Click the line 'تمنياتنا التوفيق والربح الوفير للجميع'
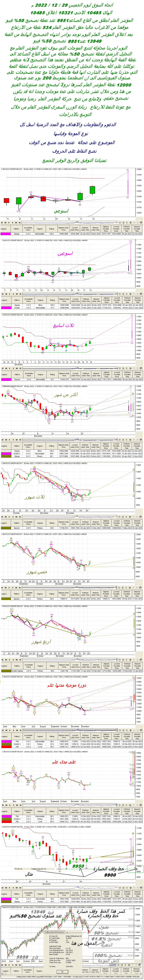 [x=74, y=161]
